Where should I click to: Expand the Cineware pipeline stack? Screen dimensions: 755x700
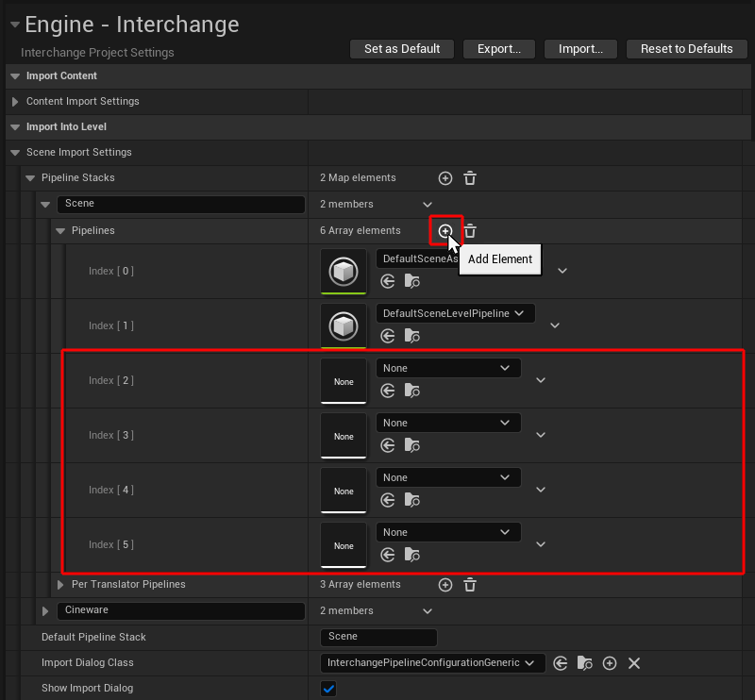coord(45,611)
